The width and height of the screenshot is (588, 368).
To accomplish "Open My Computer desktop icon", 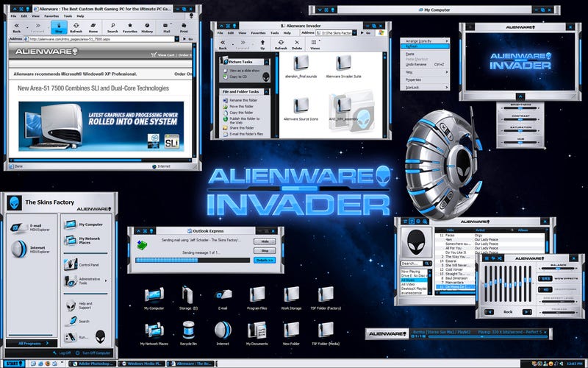I will pyautogui.click(x=154, y=298).
